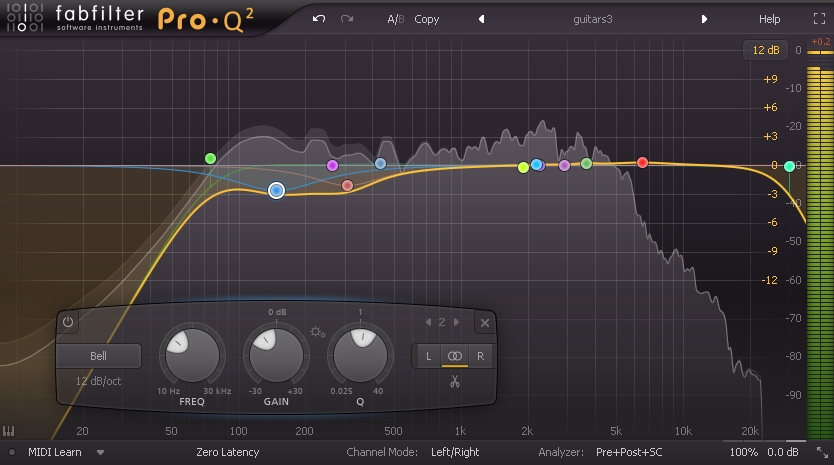Image resolution: width=834 pixels, height=465 pixels.
Task: Set band to Right channel only
Action: (x=480, y=356)
